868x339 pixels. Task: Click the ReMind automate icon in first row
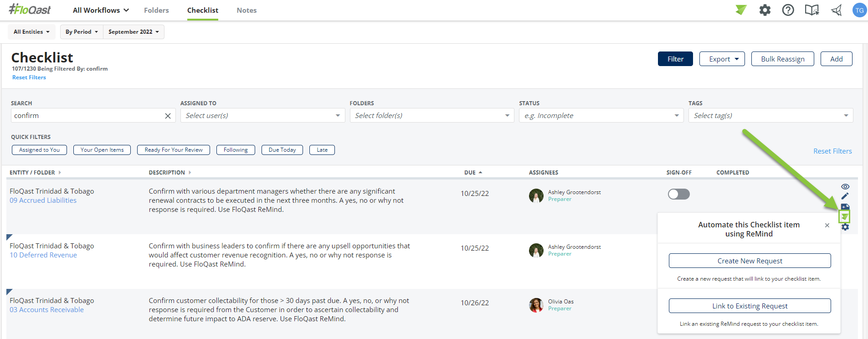coord(845,216)
